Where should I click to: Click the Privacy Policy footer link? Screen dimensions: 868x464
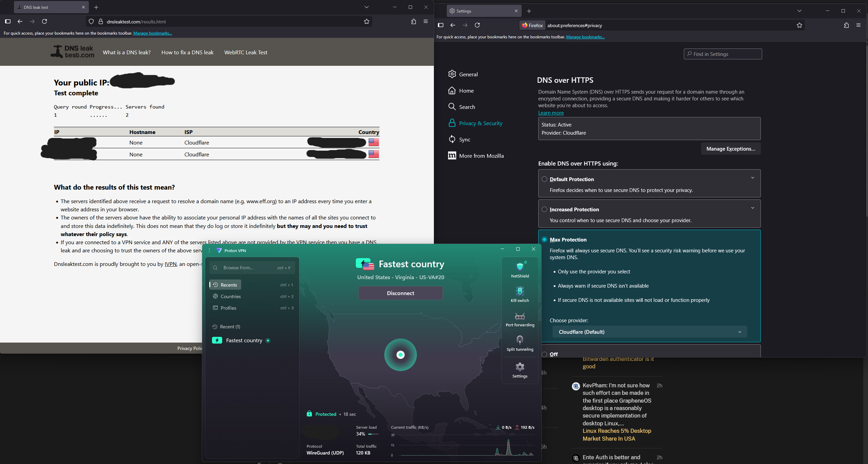[190, 348]
